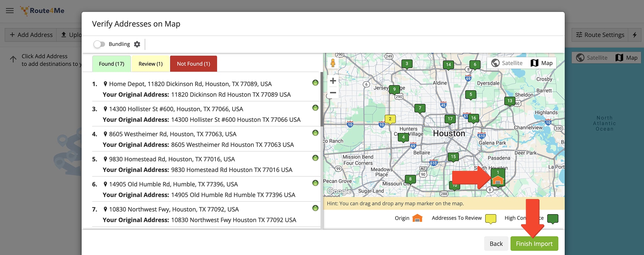
Task: Click yellow review marker 2 on map
Action: [x=390, y=119]
